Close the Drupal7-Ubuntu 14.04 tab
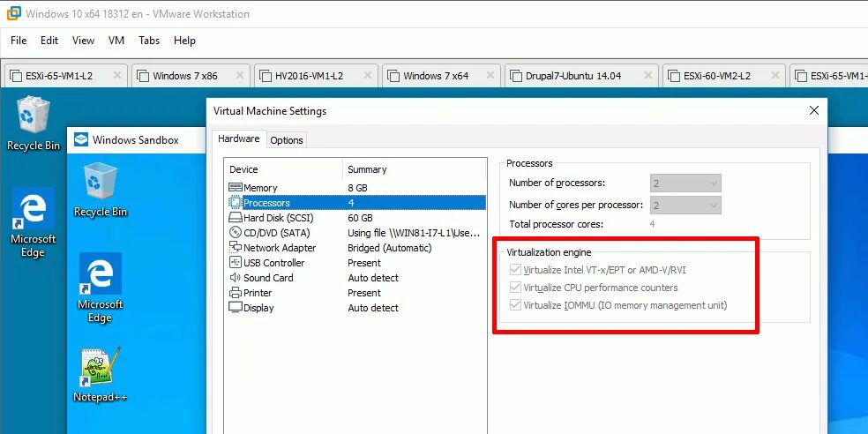The image size is (868, 434). click(647, 75)
